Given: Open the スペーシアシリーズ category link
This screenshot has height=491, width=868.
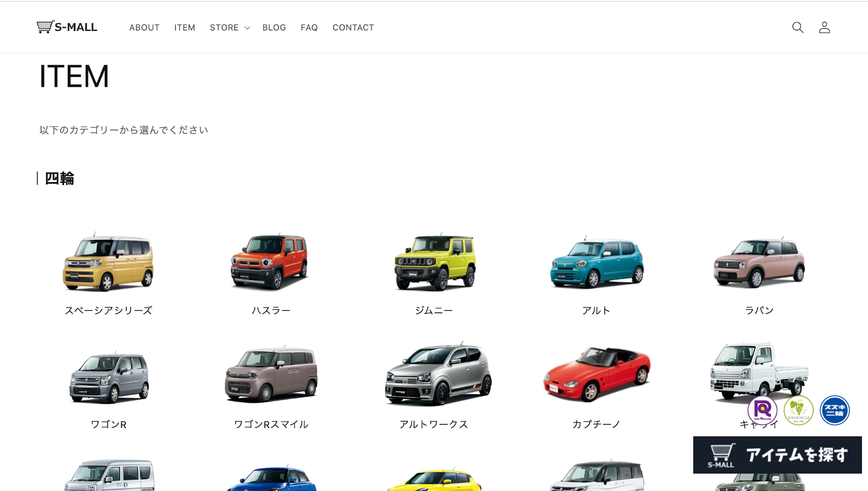Looking at the screenshot, I should tap(108, 310).
